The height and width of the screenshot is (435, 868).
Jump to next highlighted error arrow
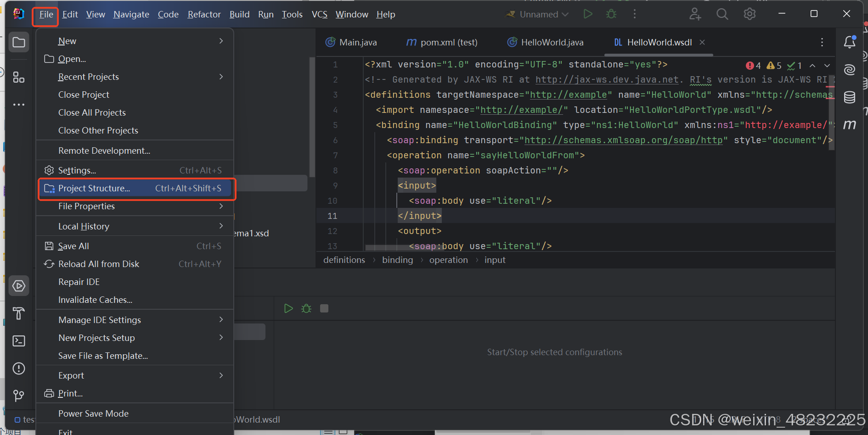[x=827, y=66]
